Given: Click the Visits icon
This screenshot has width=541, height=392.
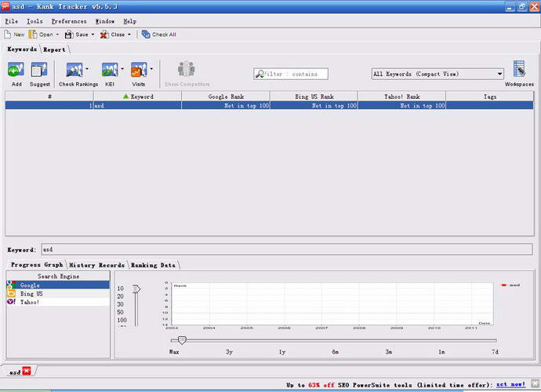Looking at the screenshot, I should click(x=139, y=70).
